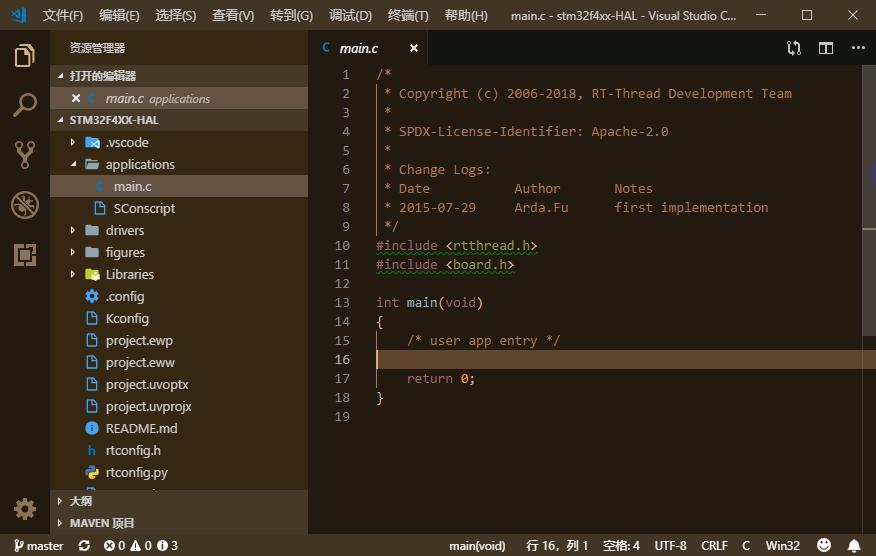The width and height of the screenshot is (876, 556).
Task: Open the .config file
Action: pos(179,296)
